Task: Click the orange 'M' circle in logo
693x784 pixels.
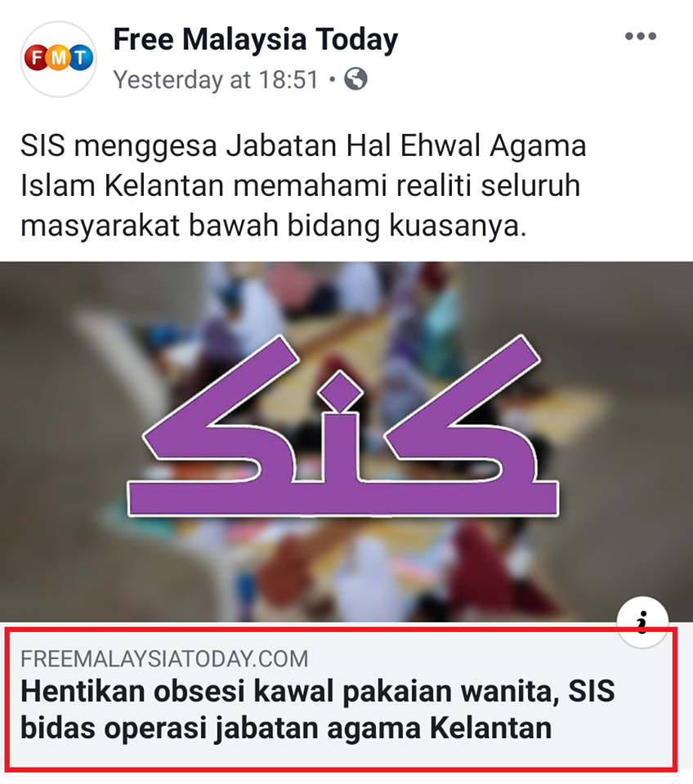Action: (x=59, y=58)
